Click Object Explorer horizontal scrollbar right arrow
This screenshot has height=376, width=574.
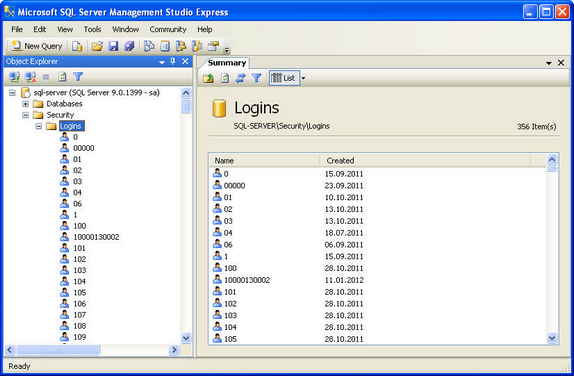point(174,350)
